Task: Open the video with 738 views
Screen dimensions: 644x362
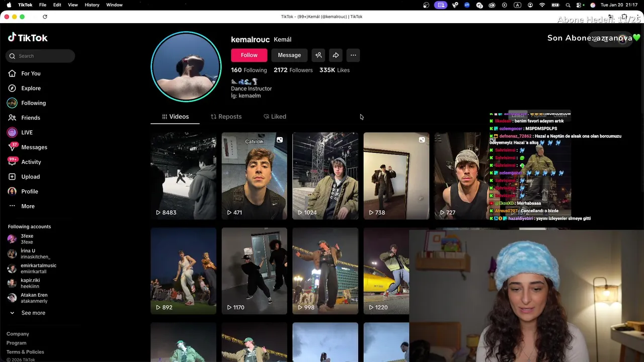Action: tap(396, 176)
